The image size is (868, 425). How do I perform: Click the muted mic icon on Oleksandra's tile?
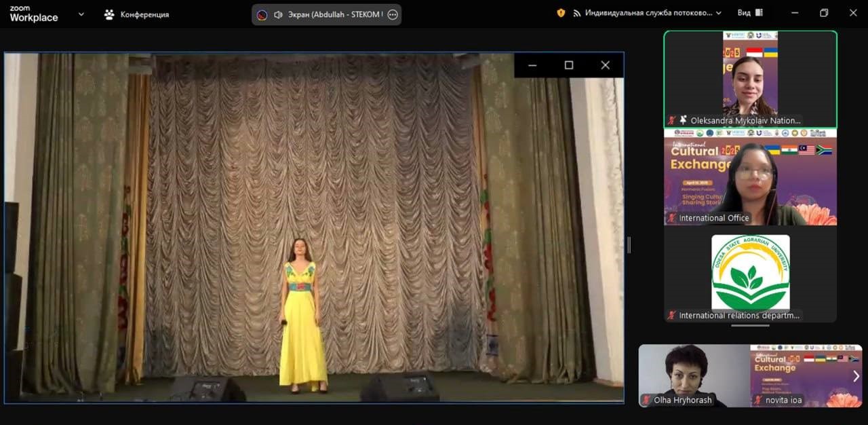click(x=672, y=120)
